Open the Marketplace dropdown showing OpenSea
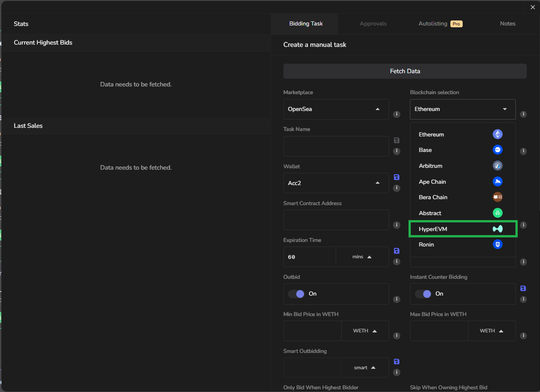This screenshot has height=392, width=540. (336, 109)
